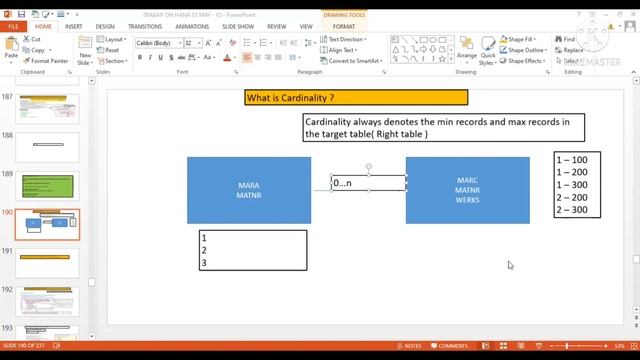Image resolution: width=640 pixels, height=360 pixels.
Task: Click the Copy icon
Action: [x=27, y=50]
